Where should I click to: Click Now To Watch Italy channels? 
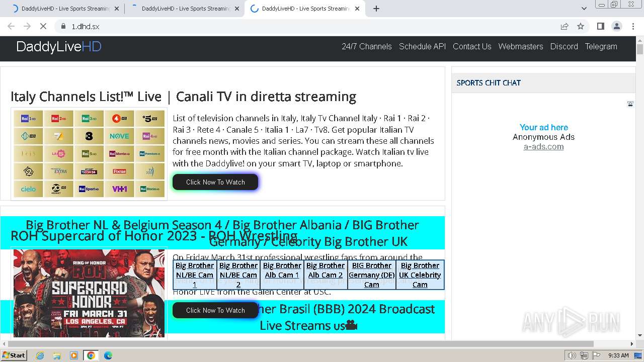[215, 182]
